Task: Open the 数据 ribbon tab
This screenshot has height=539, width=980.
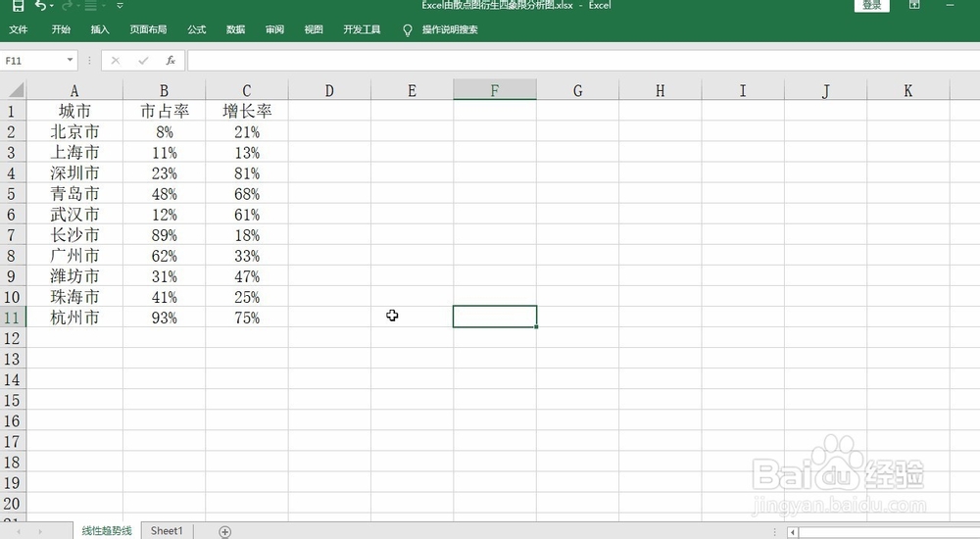Action: pos(235,29)
